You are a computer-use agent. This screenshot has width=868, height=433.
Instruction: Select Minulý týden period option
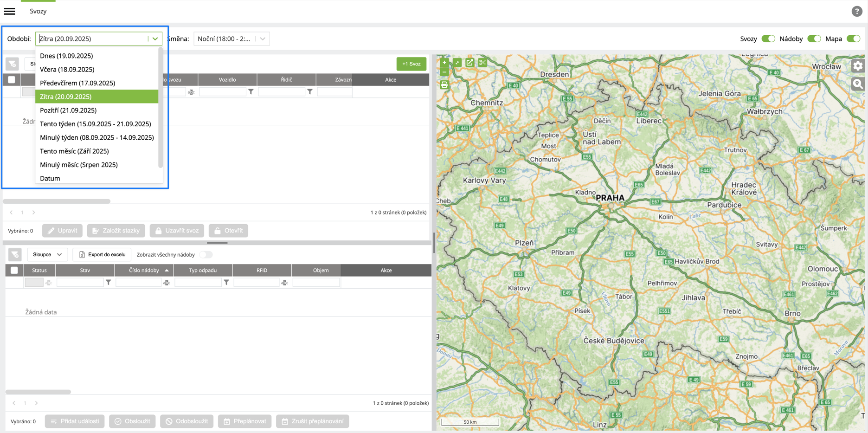(x=97, y=137)
